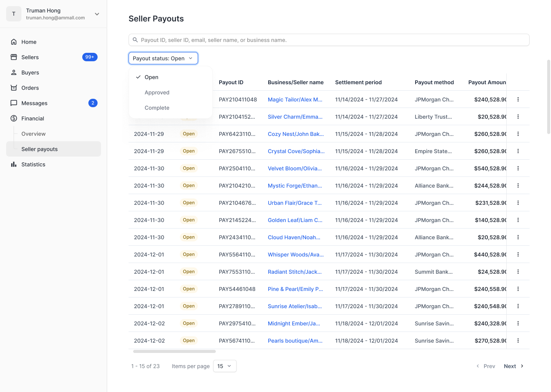Image resolution: width=551 pixels, height=392 pixels.
Task: Click the Open status badge for Crystal Cove
Action: pyautogui.click(x=189, y=151)
